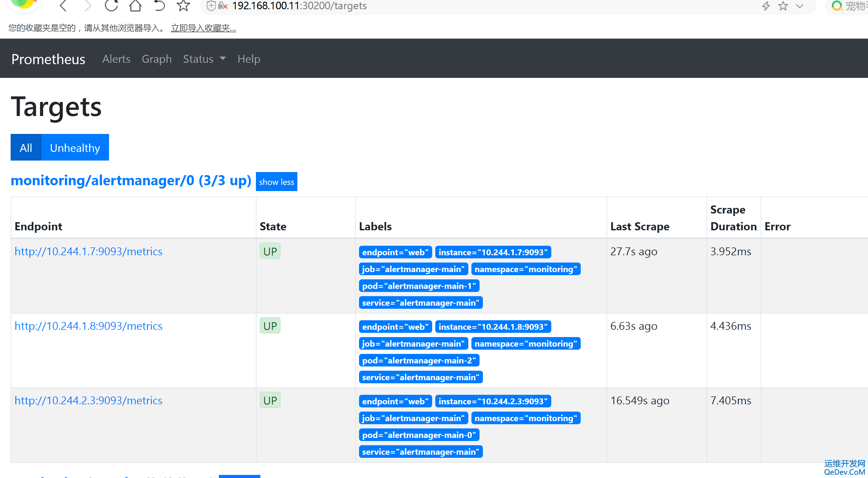Open the Alerts nav item
Screen dimensions: 868x478
tap(116, 59)
